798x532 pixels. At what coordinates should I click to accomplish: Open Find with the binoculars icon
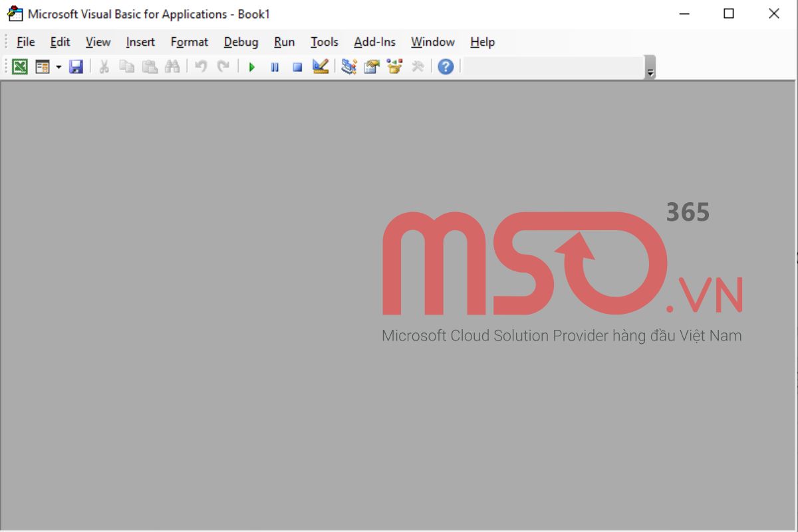pos(172,66)
